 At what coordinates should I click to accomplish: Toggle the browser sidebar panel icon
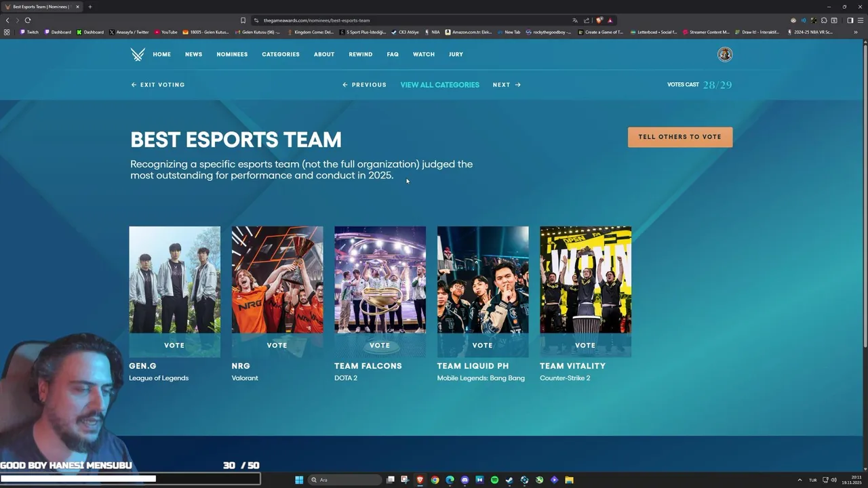tap(850, 20)
